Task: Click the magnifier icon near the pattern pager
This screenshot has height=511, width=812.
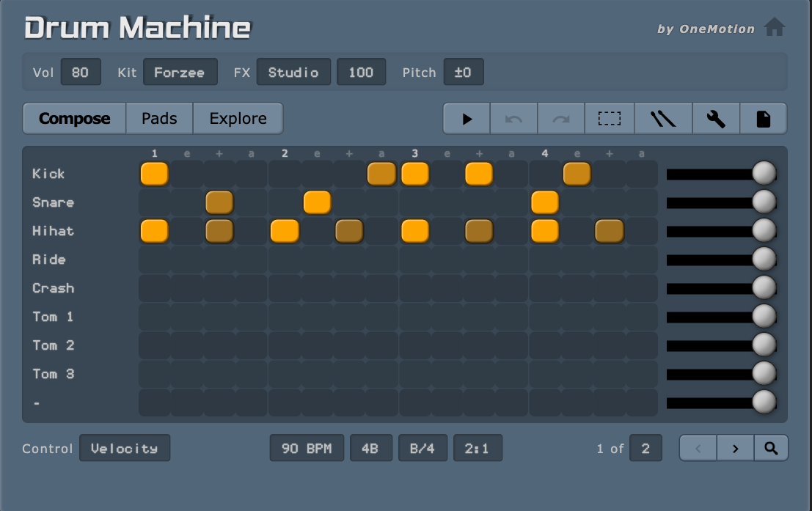Action: pos(771,447)
